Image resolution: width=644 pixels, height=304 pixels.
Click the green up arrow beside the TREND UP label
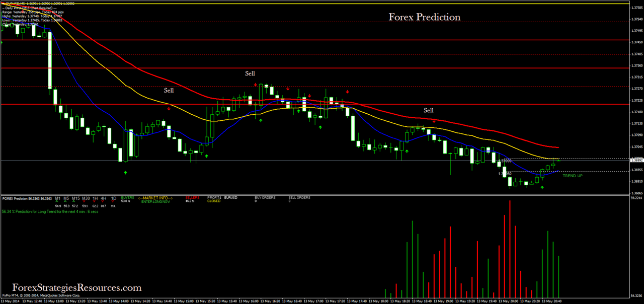click(x=542, y=187)
